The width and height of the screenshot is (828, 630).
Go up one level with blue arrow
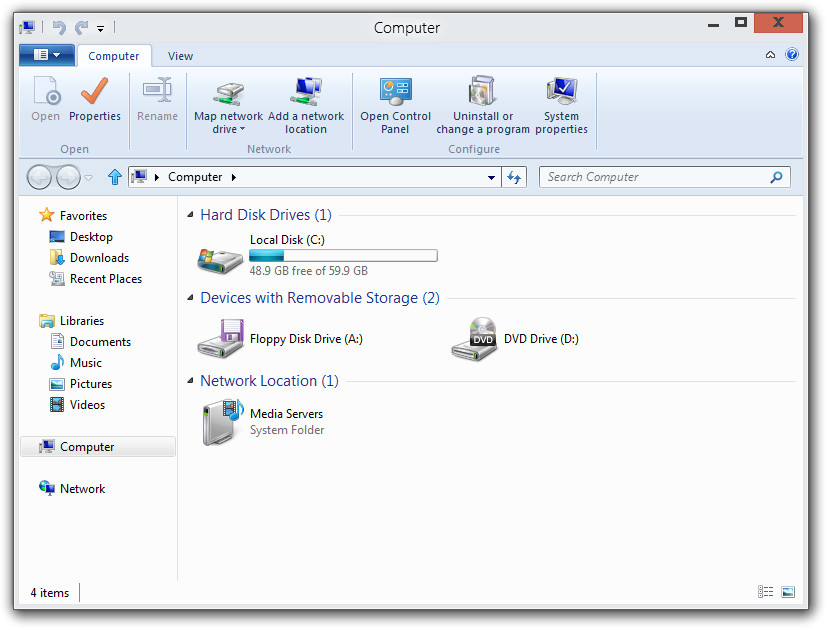point(115,177)
